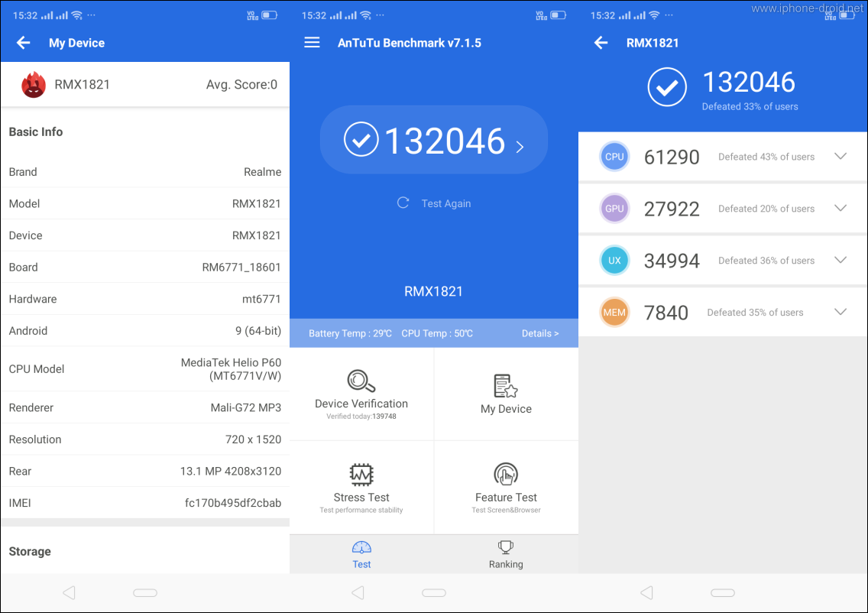
Task: Expand the GPU 27922 score row
Action: (840, 208)
